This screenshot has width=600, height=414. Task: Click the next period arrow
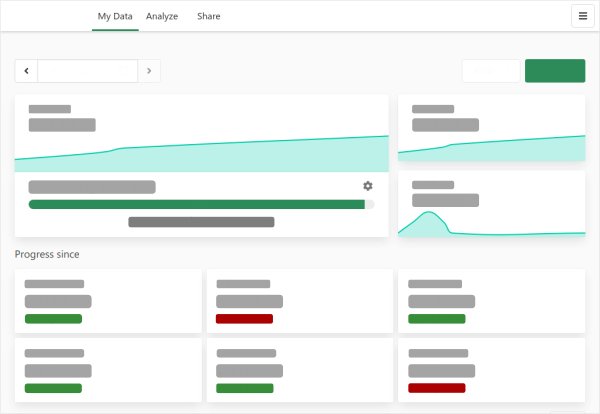[x=149, y=71]
